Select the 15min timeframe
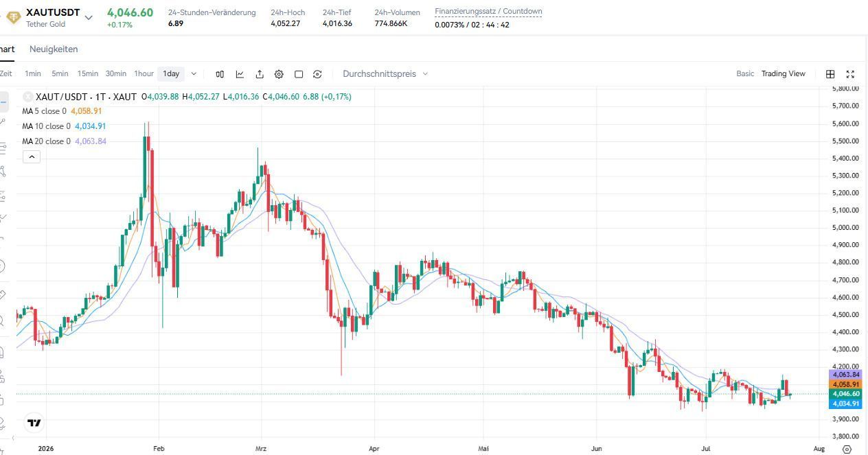 (x=88, y=74)
